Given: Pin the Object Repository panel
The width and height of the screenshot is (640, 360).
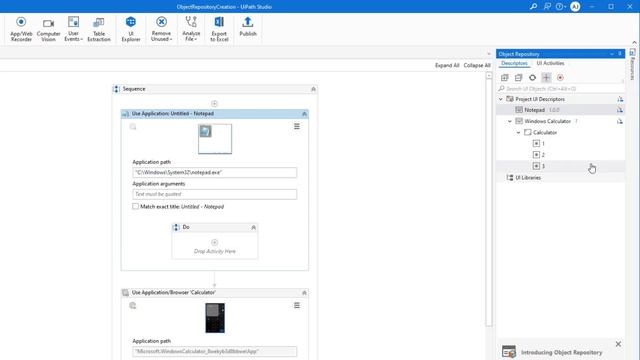Looking at the screenshot, I should click(620, 54).
